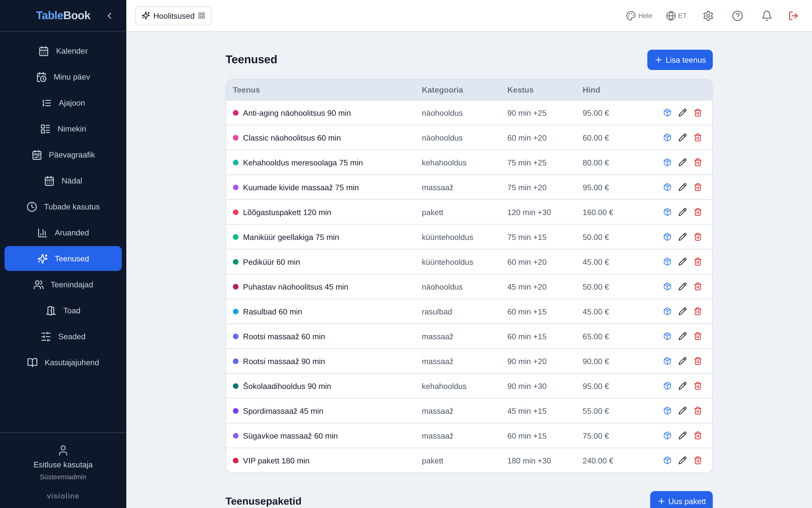Edit Kehahooldus meresoolaga 75 min
This screenshot has width=812, height=508.
(x=683, y=163)
